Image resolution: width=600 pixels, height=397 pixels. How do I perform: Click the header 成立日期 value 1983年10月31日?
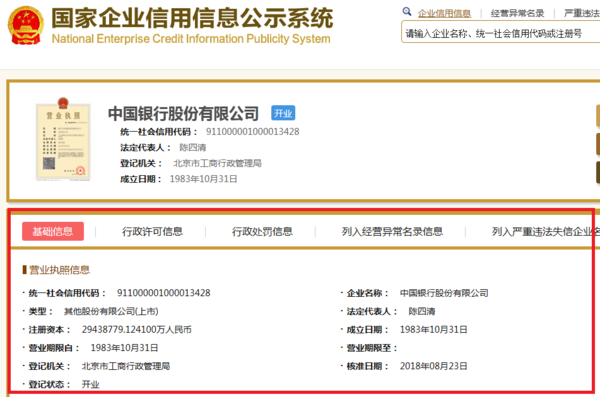pos(204,179)
